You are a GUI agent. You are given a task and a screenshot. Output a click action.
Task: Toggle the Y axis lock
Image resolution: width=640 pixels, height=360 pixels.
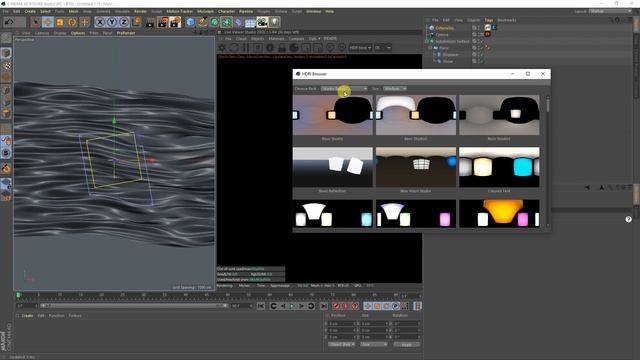coord(112,22)
